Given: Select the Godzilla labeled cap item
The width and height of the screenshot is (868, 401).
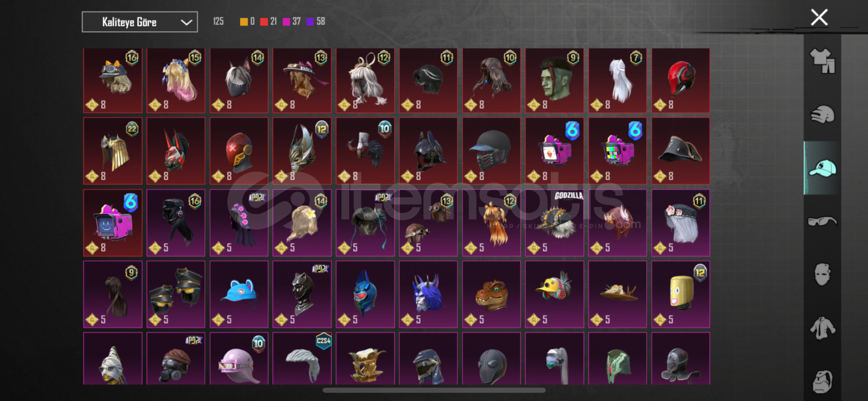Looking at the screenshot, I should click(x=554, y=223).
